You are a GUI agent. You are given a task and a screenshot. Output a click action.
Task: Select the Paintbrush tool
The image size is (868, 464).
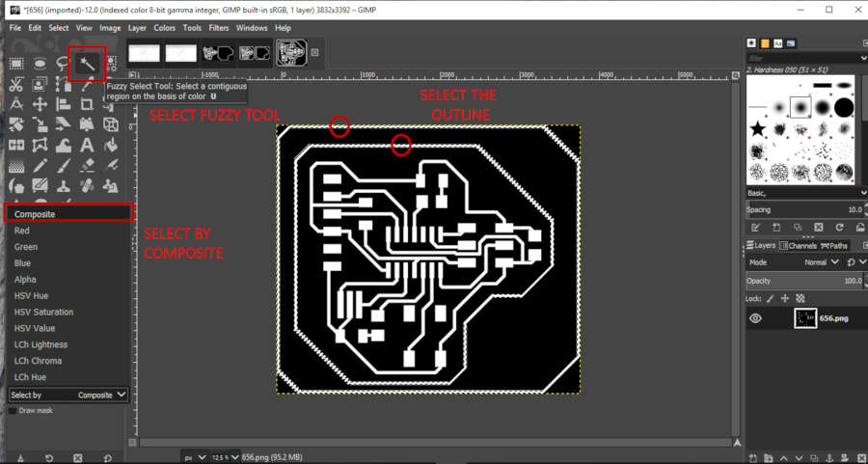[63, 166]
